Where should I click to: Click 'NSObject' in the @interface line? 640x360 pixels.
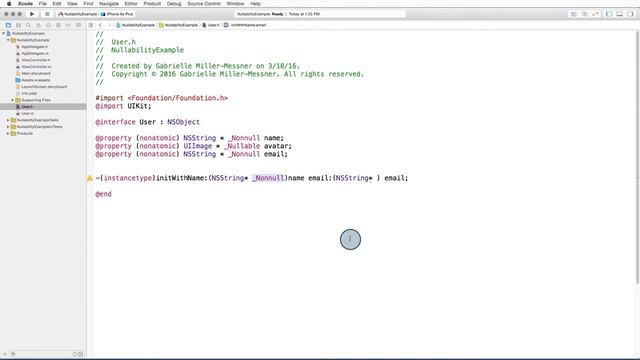tap(183, 122)
